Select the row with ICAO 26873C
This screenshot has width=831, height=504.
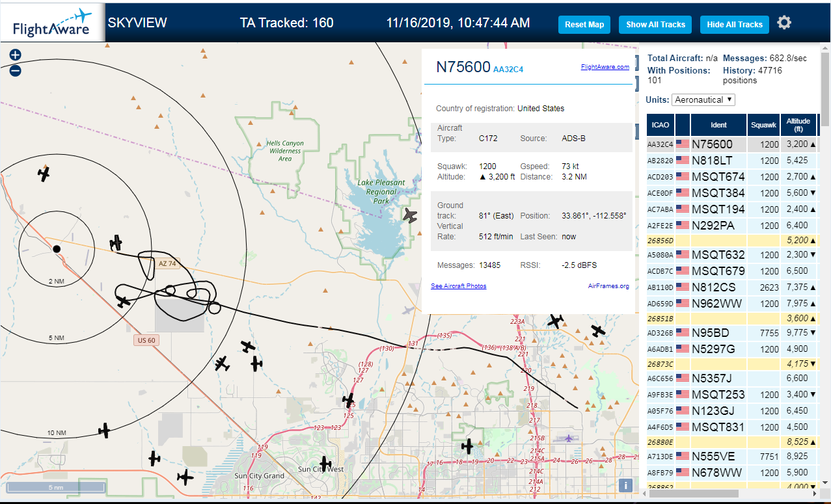[732, 364]
